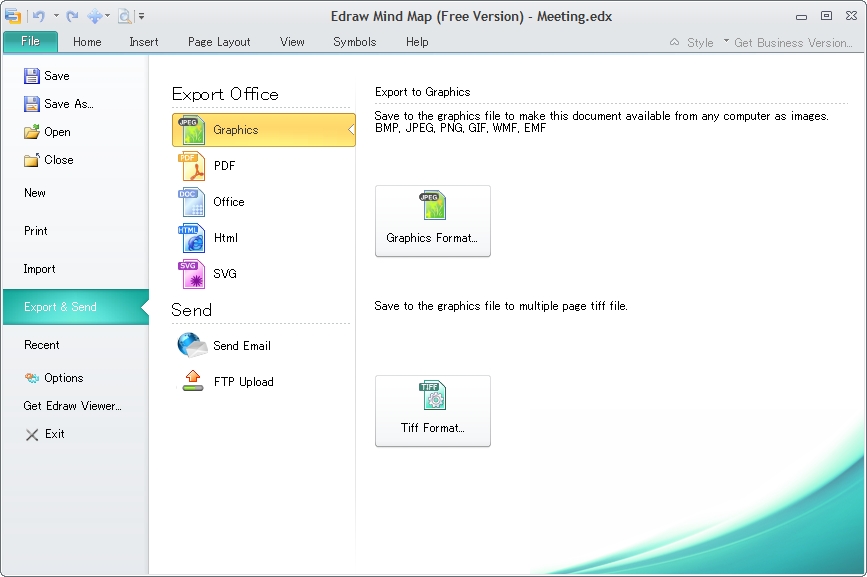Minimize the Edraw Mind Map window
This screenshot has width=867, height=577.
[801, 17]
